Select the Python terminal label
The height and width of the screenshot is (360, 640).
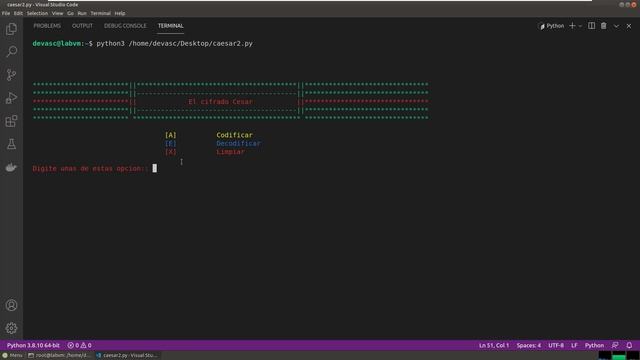coord(552,26)
